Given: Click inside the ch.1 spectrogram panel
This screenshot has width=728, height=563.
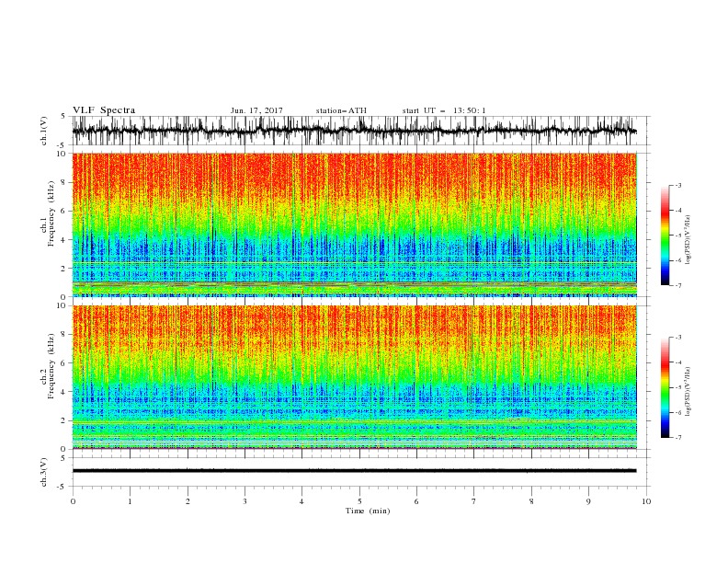Looking at the screenshot, I should coord(355,224).
